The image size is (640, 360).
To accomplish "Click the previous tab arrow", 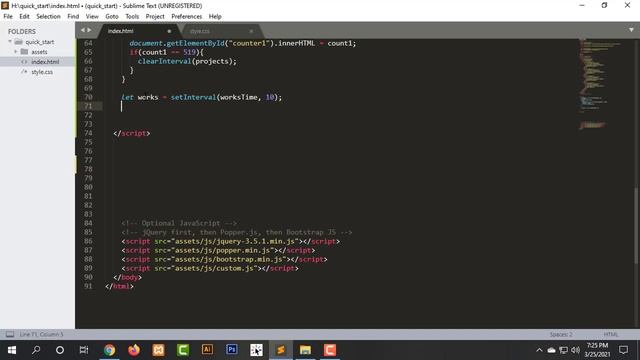I will tap(83, 30).
